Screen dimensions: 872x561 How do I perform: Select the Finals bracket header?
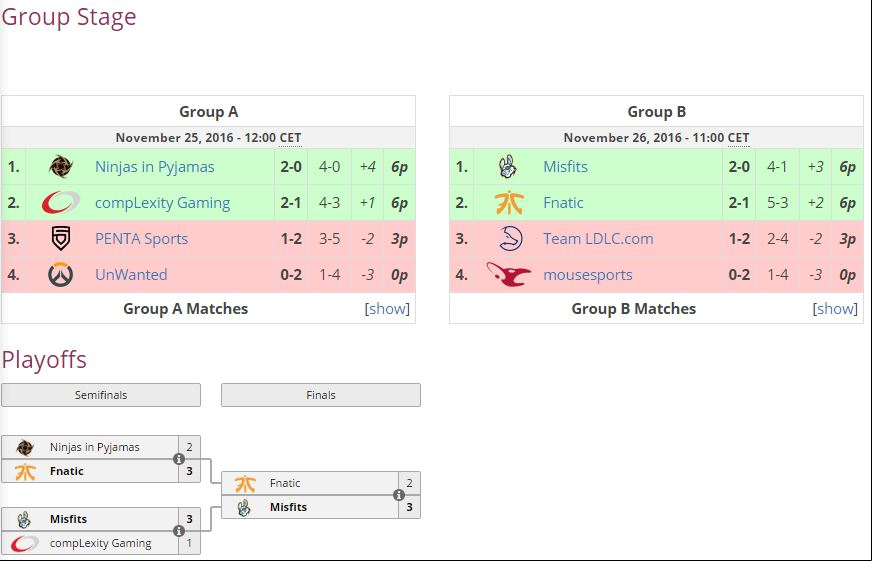pos(321,395)
